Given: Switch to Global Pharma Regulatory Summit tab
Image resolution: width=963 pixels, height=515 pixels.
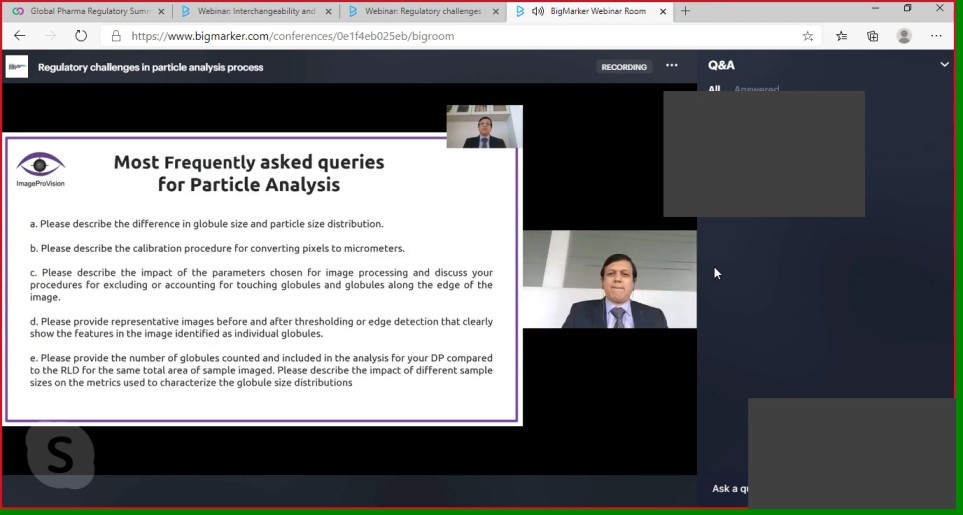Looking at the screenshot, I should (90, 11).
